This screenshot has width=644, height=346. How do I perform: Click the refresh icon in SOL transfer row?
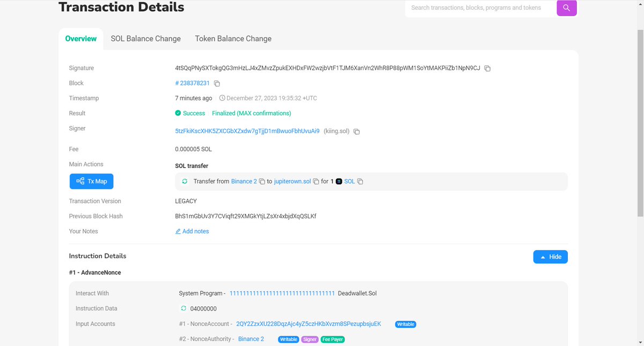point(185,181)
